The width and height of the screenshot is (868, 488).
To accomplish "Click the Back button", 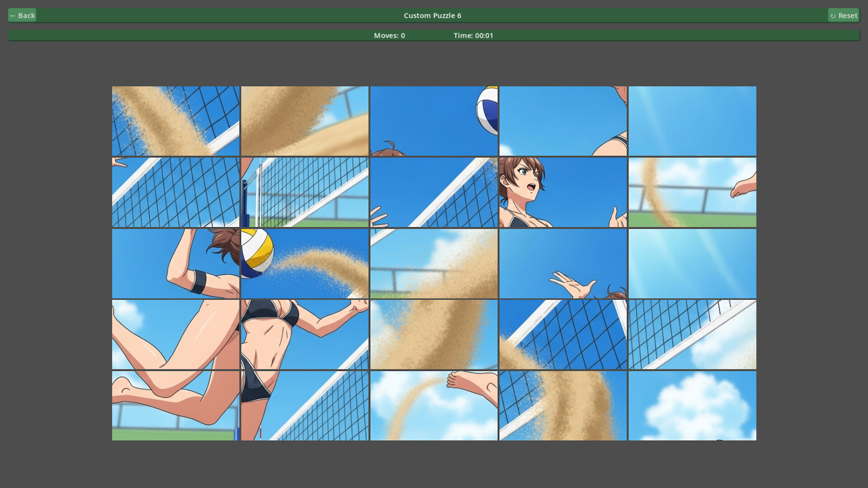I will [x=22, y=15].
